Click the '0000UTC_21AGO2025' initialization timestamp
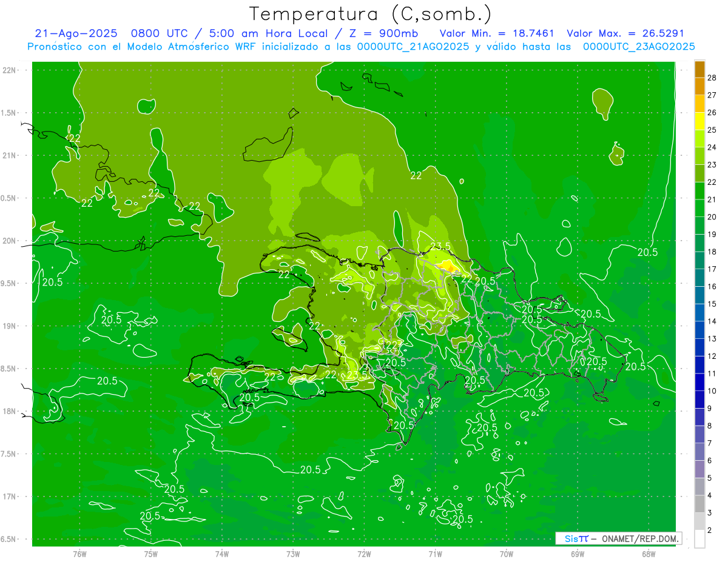728x562 pixels. coord(413,47)
